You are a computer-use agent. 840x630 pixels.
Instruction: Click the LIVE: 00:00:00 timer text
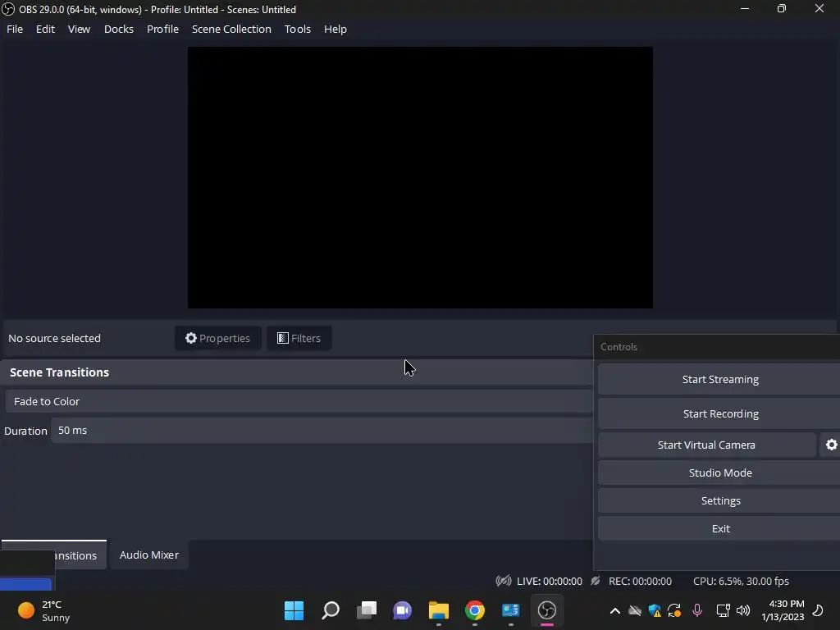tap(549, 581)
